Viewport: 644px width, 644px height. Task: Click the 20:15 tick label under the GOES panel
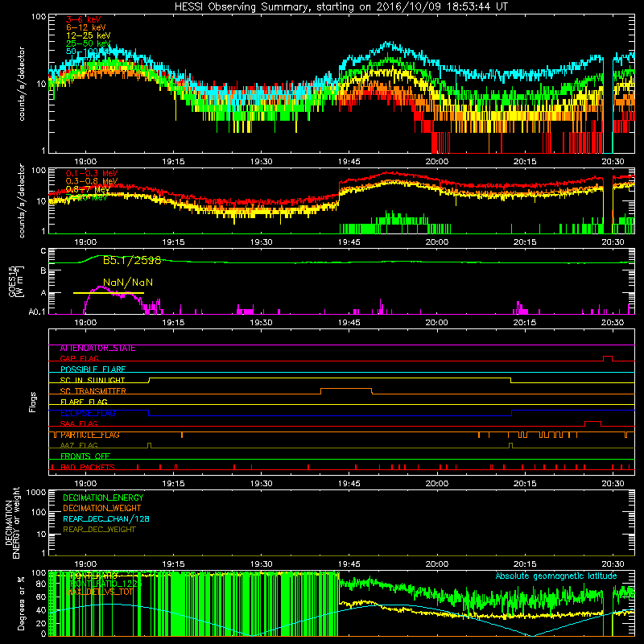click(525, 323)
